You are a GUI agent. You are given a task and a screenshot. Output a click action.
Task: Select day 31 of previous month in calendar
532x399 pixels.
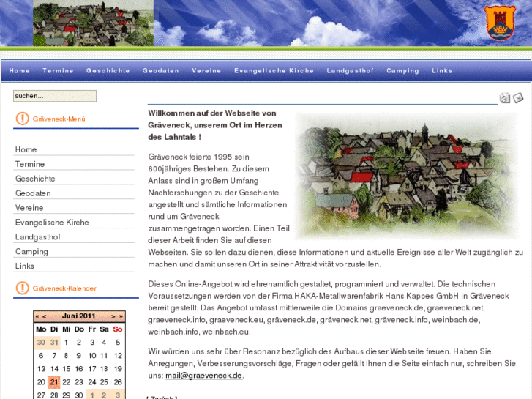[54, 343]
